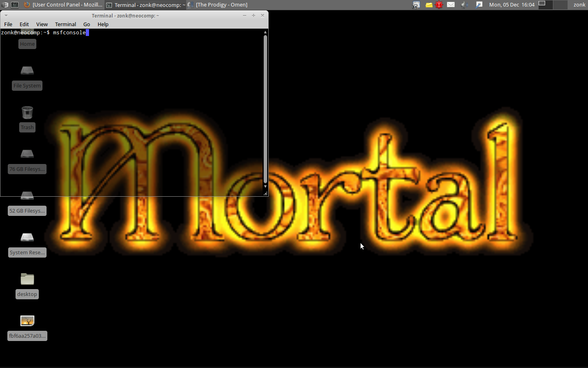Open the View menu in Terminal
This screenshot has width=588, height=368.
[x=42, y=25]
